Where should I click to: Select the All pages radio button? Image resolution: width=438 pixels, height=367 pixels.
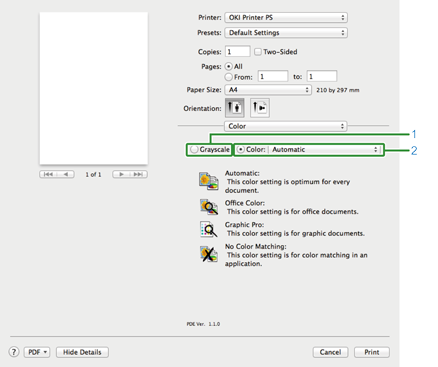click(228, 66)
